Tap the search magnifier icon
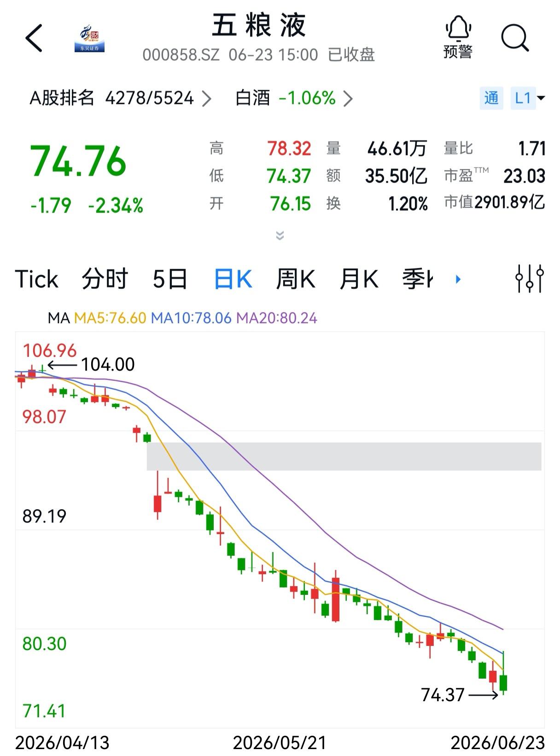The width and height of the screenshot is (560, 756). coord(515,38)
